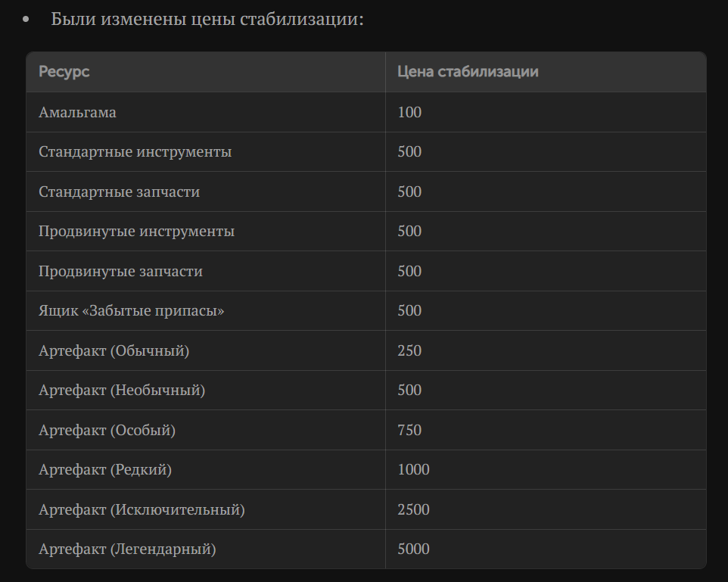Click the 'Цена стабилизации' column header
This screenshot has width=728, height=582.
point(468,72)
